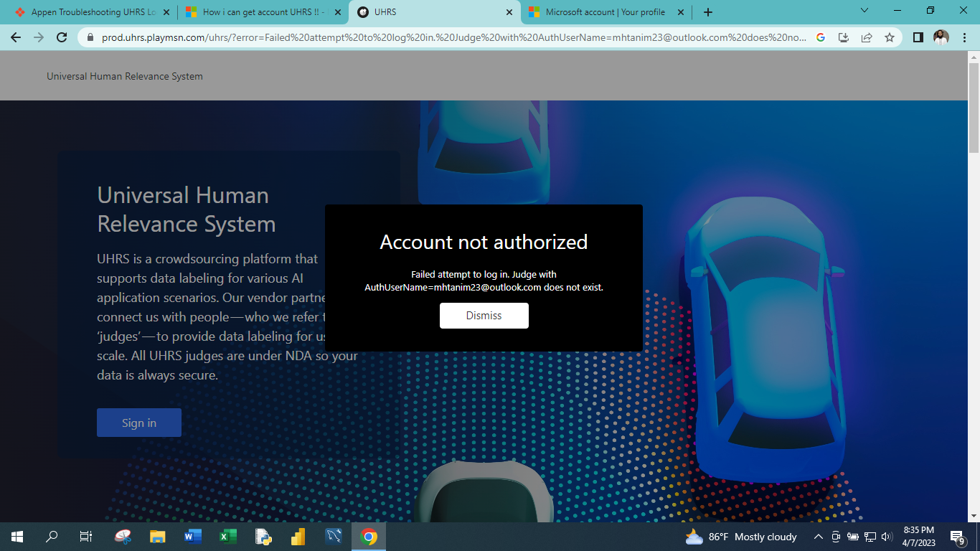Launch Snipping Tool from taskbar
Viewport: 980px width, 551px height.
123,537
